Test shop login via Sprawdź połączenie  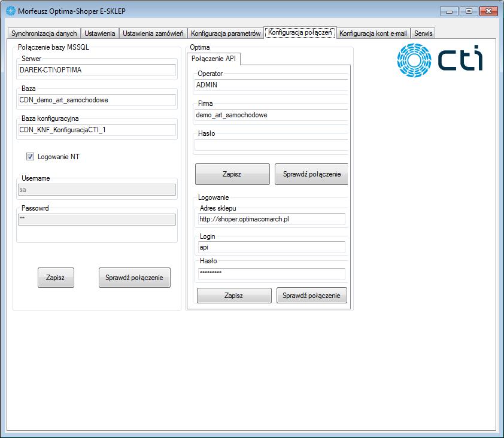pyautogui.click(x=312, y=296)
